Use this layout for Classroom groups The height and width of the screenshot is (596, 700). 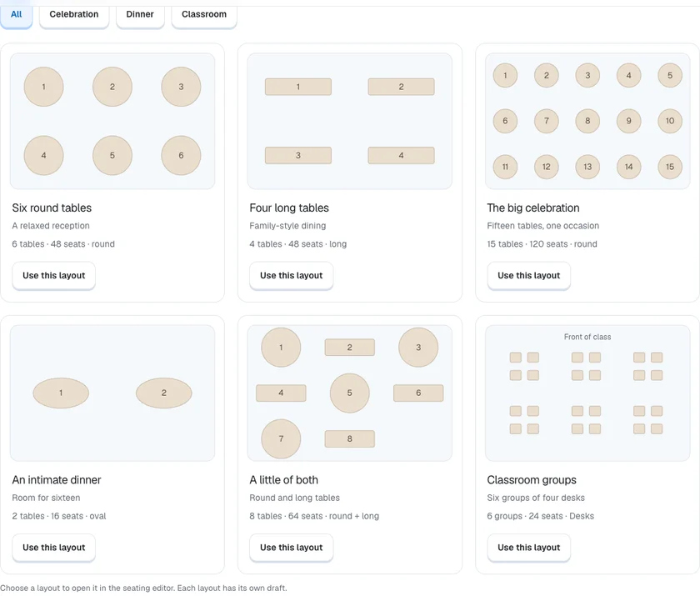529,548
